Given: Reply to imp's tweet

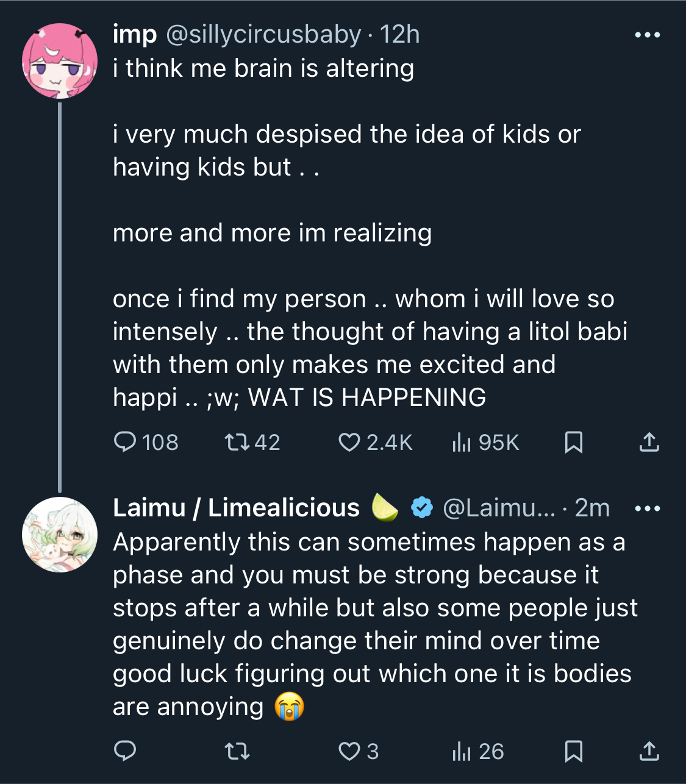Looking at the screenshot, I should (x=126, y=442).
